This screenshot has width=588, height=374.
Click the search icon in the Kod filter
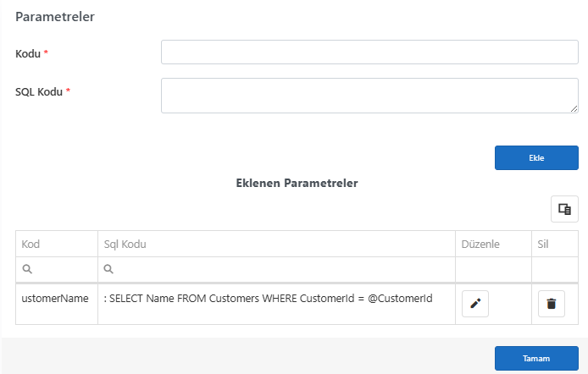[x=27, y=269]
